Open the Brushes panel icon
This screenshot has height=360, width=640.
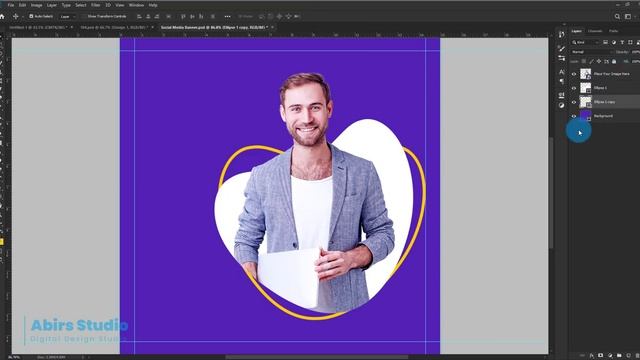click(x=562, y=49)
